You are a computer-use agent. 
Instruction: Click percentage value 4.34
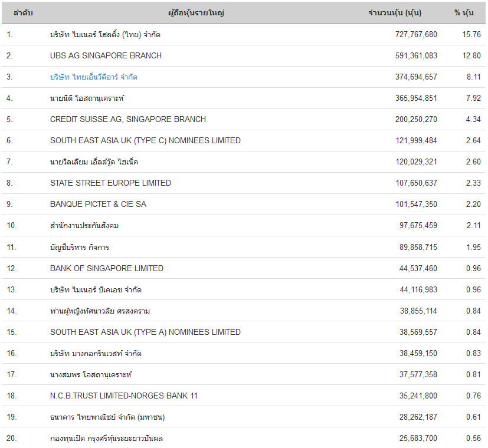click(x=473, y=120)
